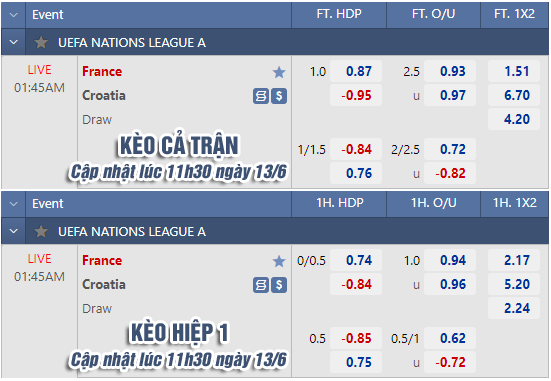Star the top UEFA Nations League A
This screenshot has width=551, height=381.
[x=41, y=43]
